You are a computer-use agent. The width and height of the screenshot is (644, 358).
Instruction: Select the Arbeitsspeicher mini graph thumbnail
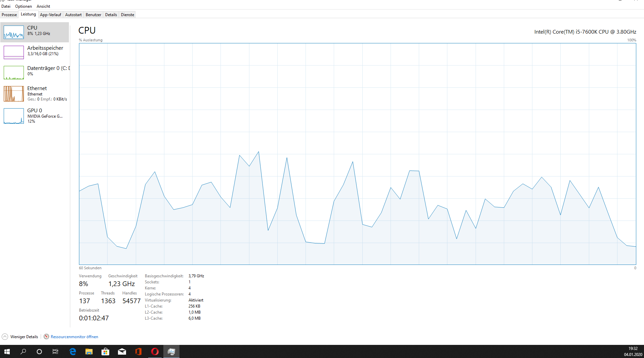14,52
